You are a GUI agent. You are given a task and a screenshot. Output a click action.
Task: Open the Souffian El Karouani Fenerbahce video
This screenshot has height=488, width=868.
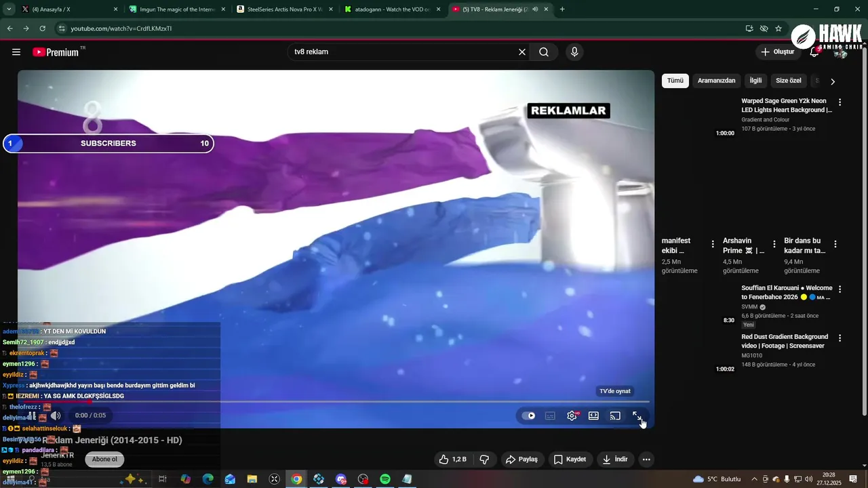(787, 292)
